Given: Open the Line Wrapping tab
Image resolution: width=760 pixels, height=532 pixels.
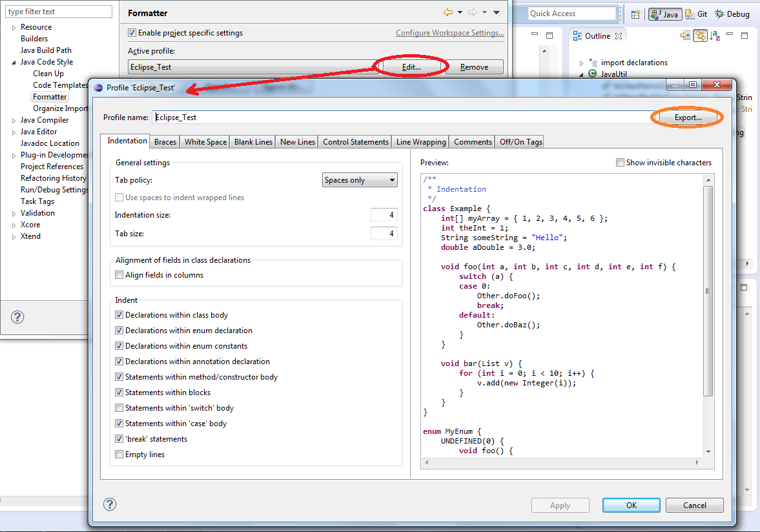Looking at the screenshot, I should tap(421, 141).
